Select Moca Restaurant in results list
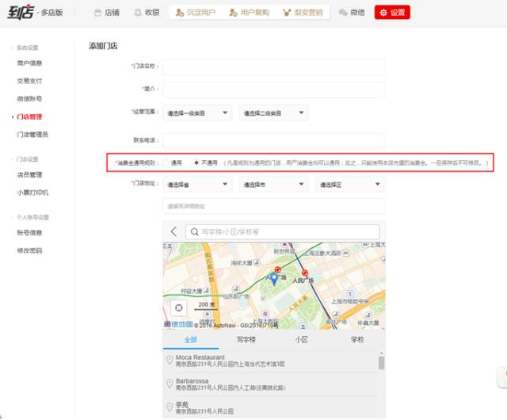The image size is (507, 420). coord(270,361)
